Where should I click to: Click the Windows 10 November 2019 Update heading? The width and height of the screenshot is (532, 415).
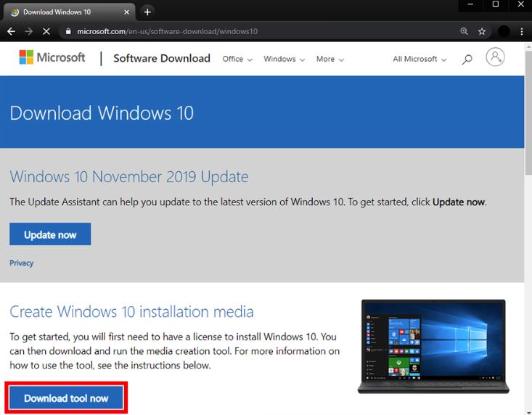129,176
